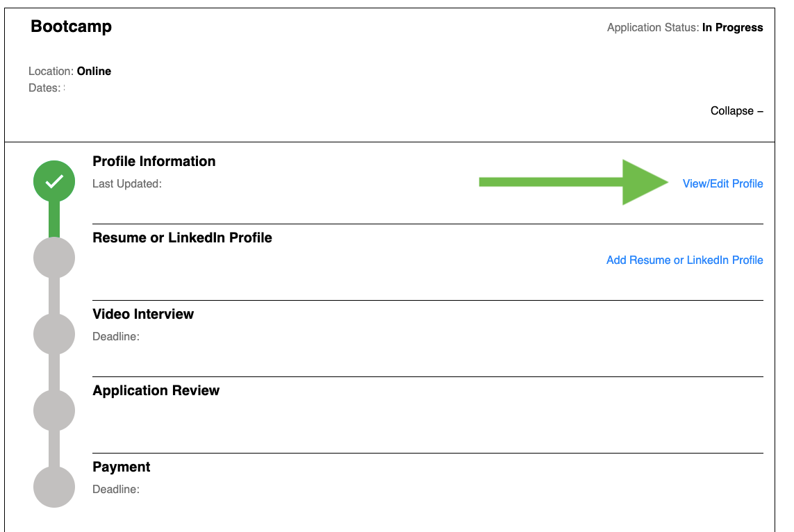The height and width of the screenshot is (532, 794).
Task: Click the Online location value
Action: pyautogui.click(x=94, y=72)
